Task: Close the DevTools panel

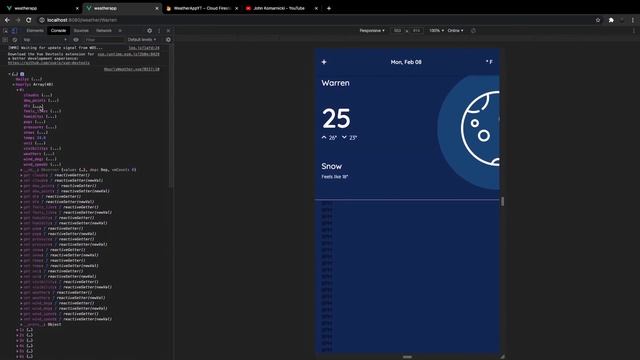Action: tap(168, 31)
